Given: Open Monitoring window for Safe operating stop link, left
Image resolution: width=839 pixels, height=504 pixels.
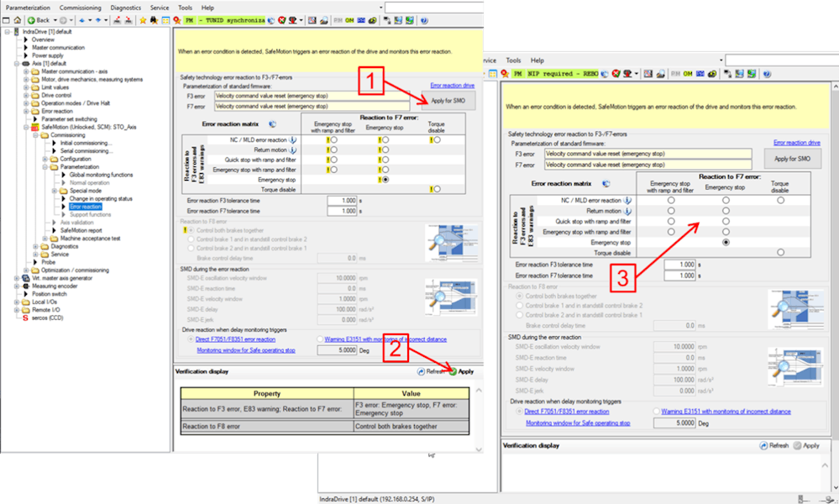Looking at the screenshot, I should 245,350.
